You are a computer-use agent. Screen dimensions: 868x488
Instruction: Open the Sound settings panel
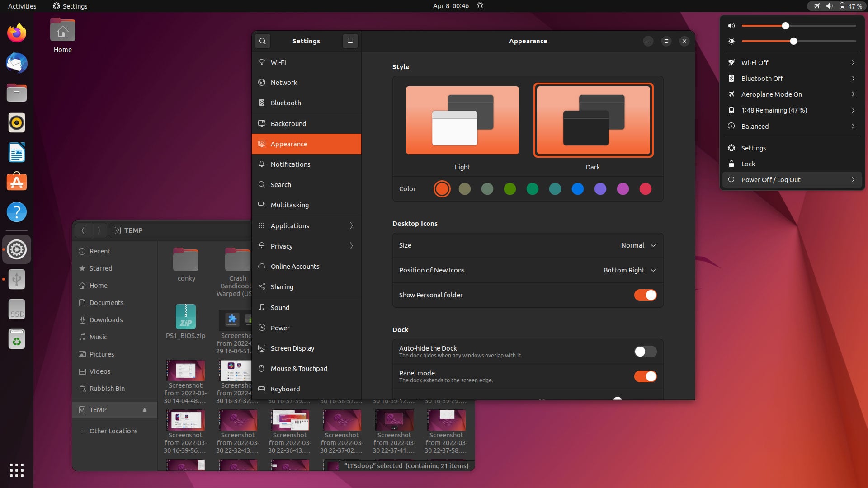(x=280, y=307)
